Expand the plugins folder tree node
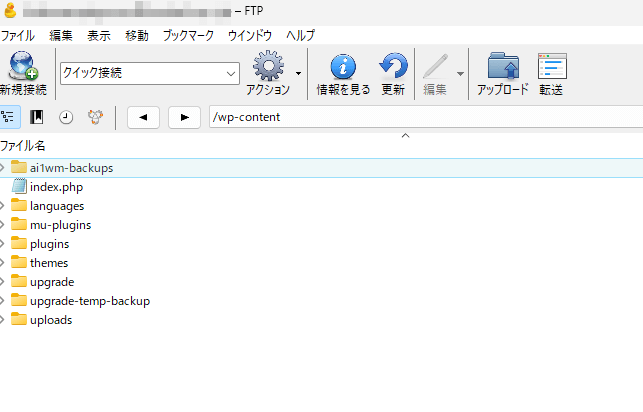Viewport: 643px width, 412px height. pyautogui.click(x=3, y=244)
